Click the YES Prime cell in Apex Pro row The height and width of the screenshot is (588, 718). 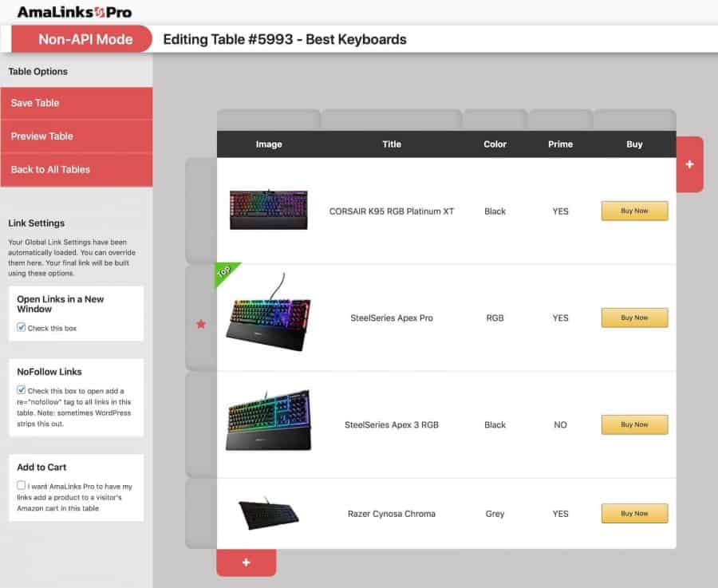[561, 318]
